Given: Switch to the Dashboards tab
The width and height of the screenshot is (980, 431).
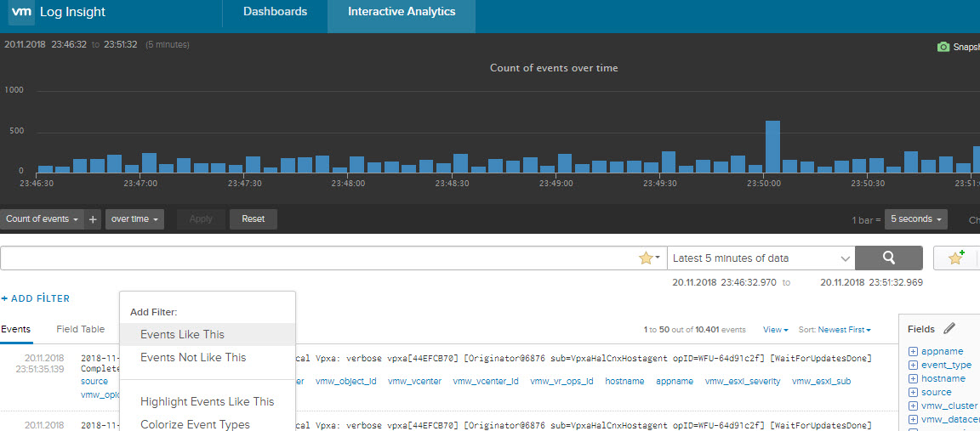Looking at the screenshot, I should (x=275, y=12).
